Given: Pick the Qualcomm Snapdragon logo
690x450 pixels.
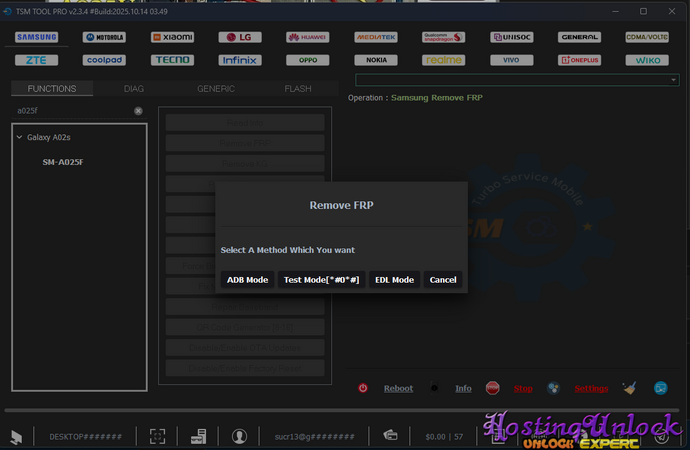Looking at the screenshot, I should [x=443, y=37].
